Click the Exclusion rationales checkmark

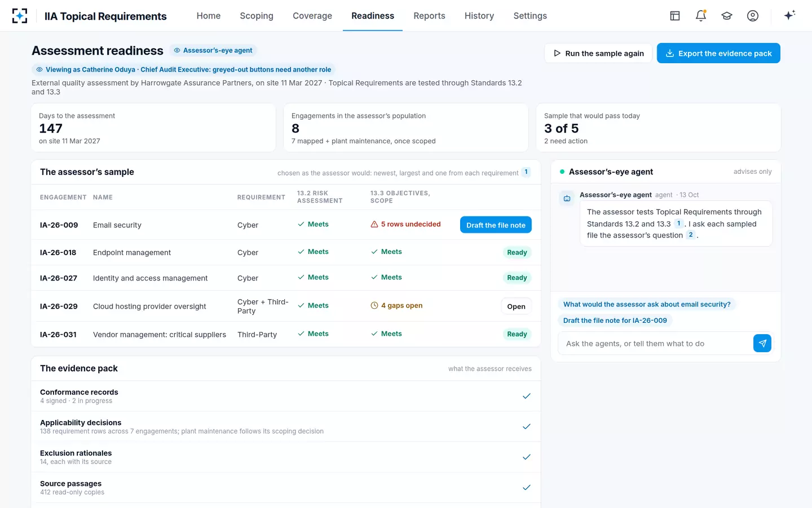pyautogui.click(x=527, y=457)
